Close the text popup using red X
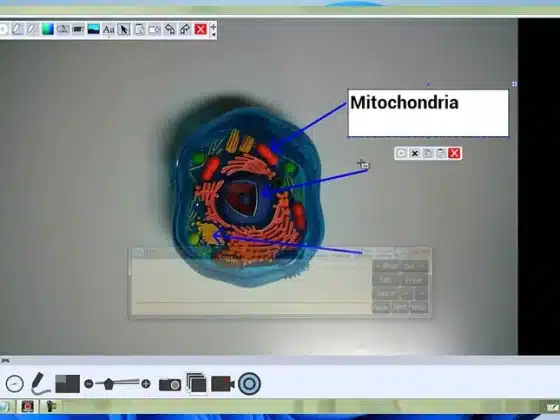Image resolution: width=560 pixels, height=420 pixels. point(454,153)
